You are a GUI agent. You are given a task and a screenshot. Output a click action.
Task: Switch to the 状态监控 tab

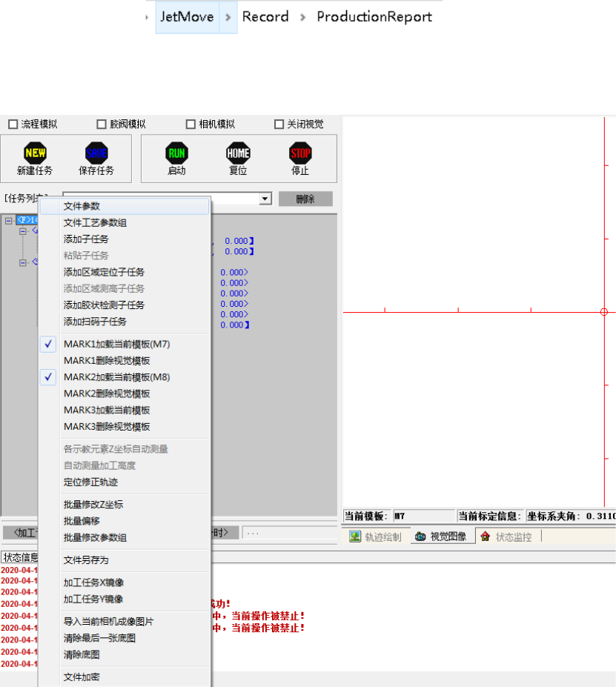[507, 537]
